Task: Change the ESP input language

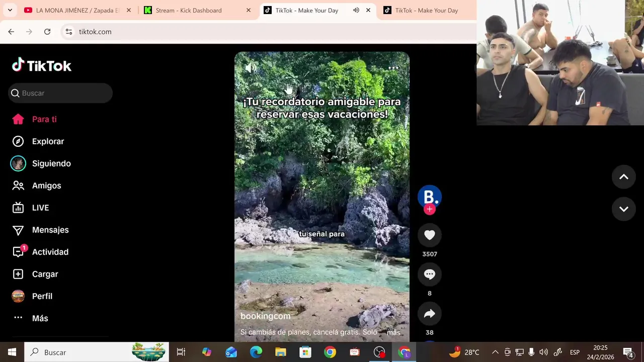Action: coord(575,352)
